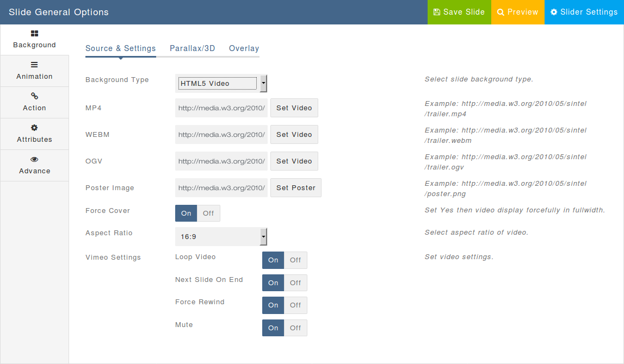The height and width of the screenshot is (364, 624).
Task: Click the Force Cover label
Action: [108, 211]
